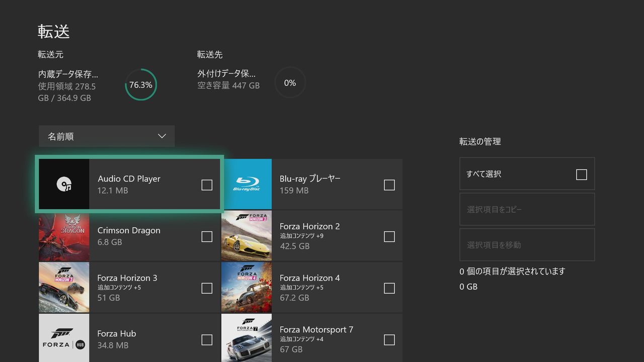Screen dimensions: 644x362
Task: Click the 12.1 MB size text
Action: pyautogui.click(x=113, y=191)
